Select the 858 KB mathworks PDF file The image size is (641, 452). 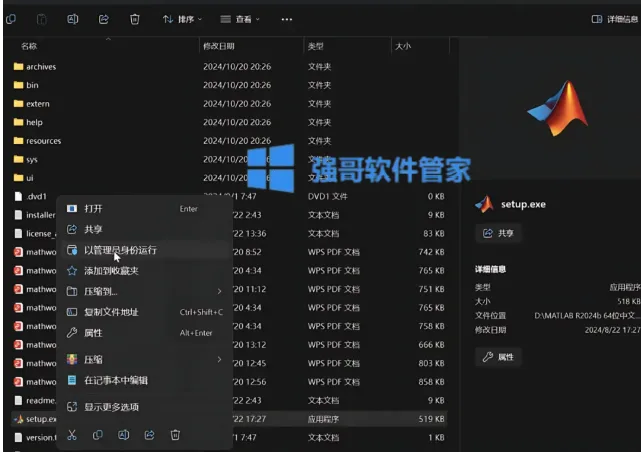[x=35, y=382]
